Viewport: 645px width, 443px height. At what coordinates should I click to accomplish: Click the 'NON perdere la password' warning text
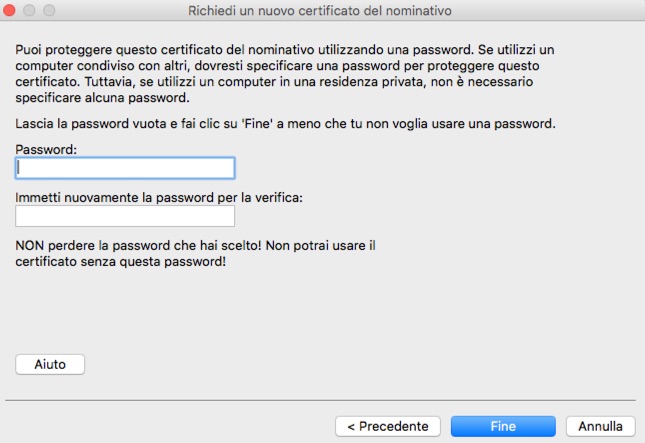195,244
